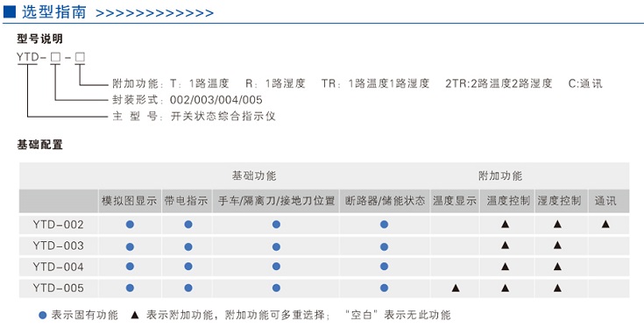The width and height of the screenshot is (644, 328).
Task: Select the 基础功能 column group header
Action: pos(254,176)
